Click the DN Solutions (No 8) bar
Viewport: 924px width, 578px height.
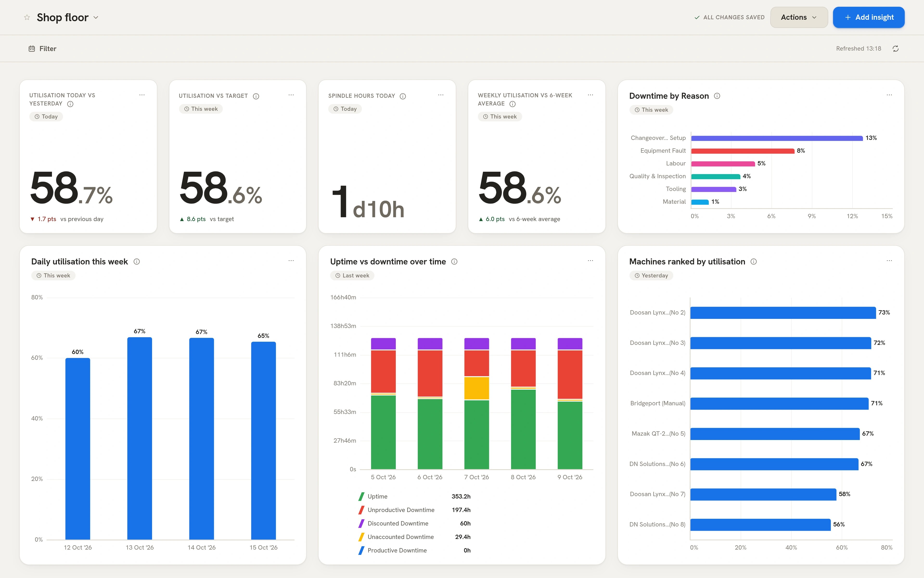(x=760, y=525)
